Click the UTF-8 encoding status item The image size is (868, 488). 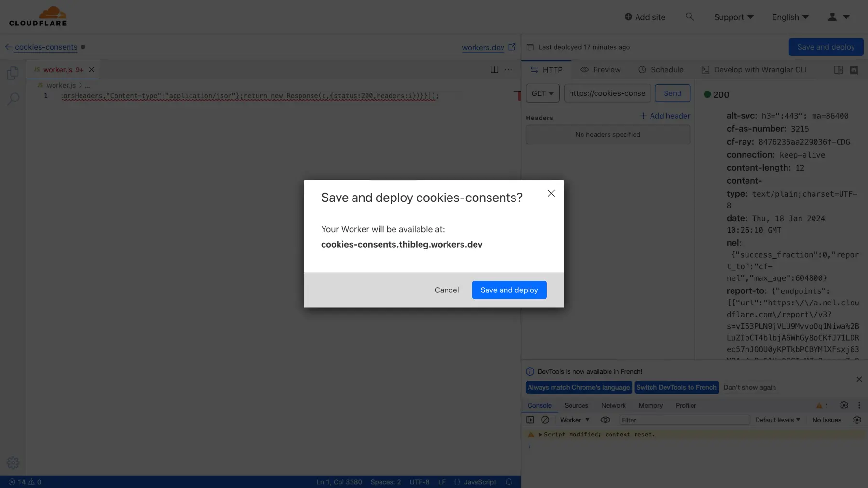[x=420, y=482]
